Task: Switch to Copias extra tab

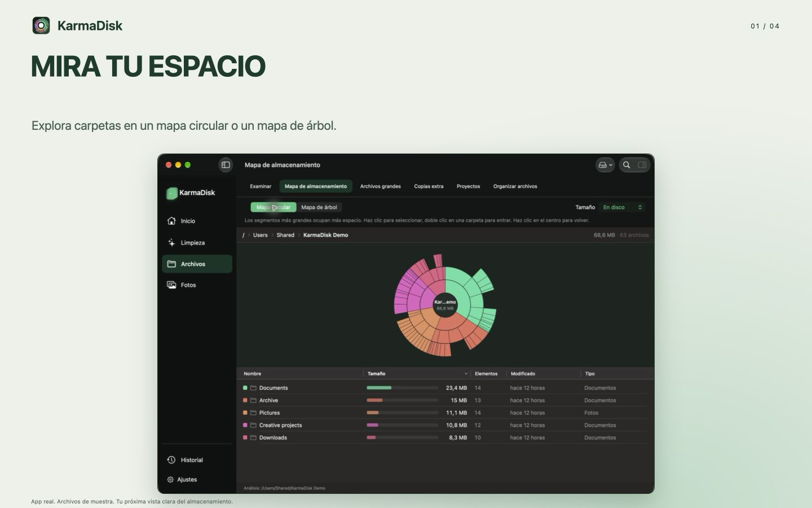Action: point(429,186)
